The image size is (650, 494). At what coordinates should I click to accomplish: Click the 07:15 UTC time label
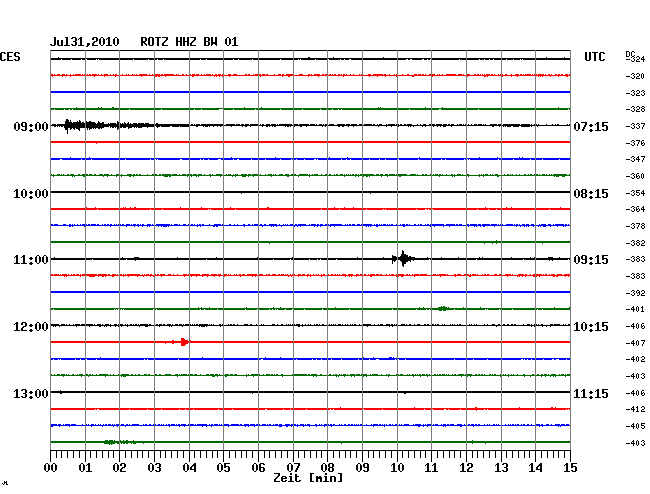point(591,127)
